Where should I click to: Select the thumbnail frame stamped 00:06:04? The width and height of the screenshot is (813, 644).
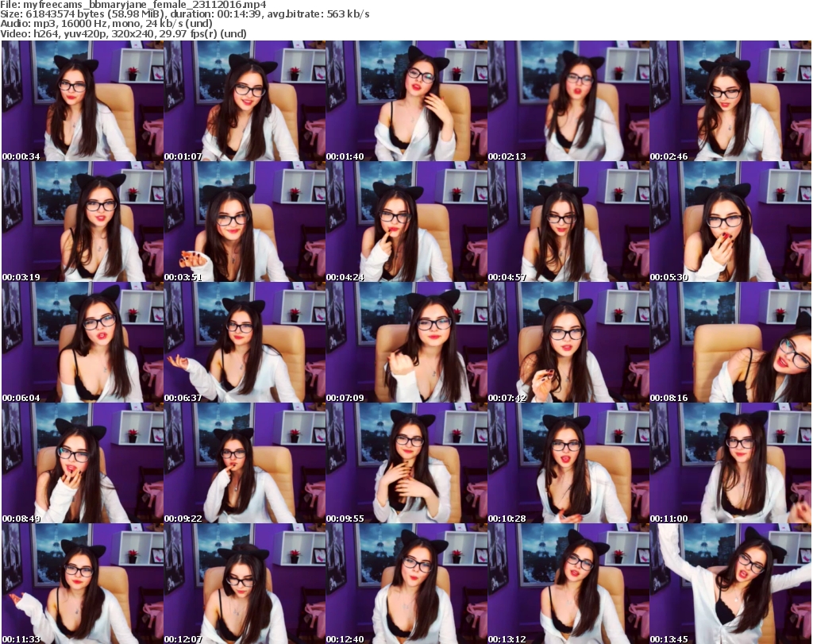(83, 343)
